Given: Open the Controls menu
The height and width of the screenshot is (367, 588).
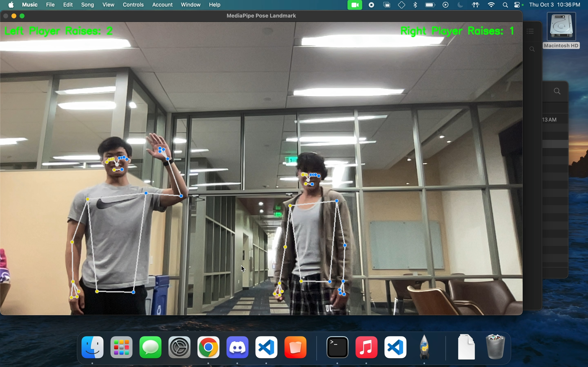Looking at the screenshot, I should point(133,5).
